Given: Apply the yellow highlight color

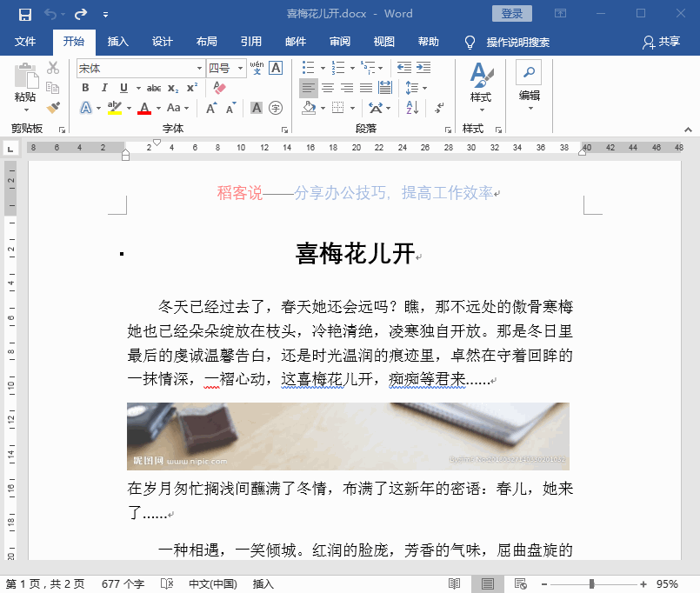Looking at the screenshot, I should [x=114, y=108].
